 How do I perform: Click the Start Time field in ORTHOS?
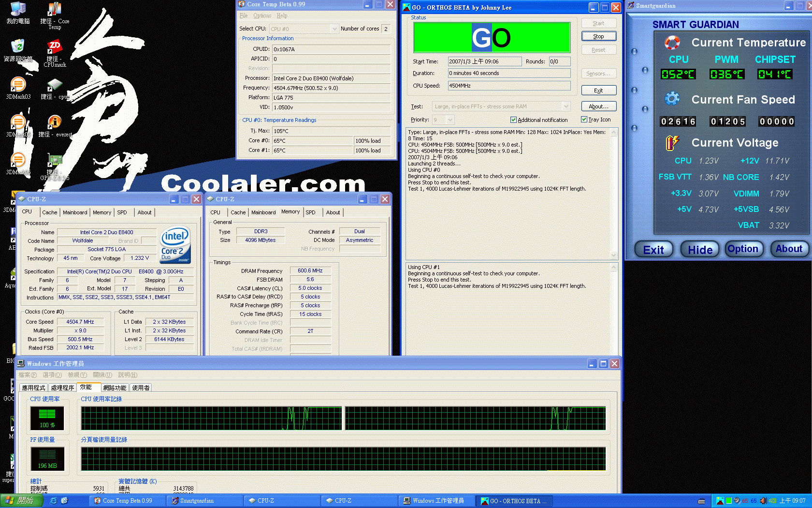point(485,61)
